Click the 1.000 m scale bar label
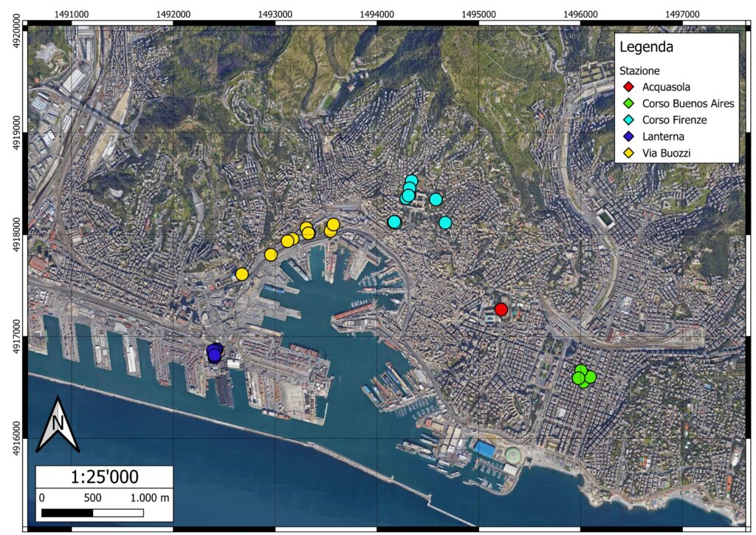The image size is (756, 535). (x=150, y=497)
